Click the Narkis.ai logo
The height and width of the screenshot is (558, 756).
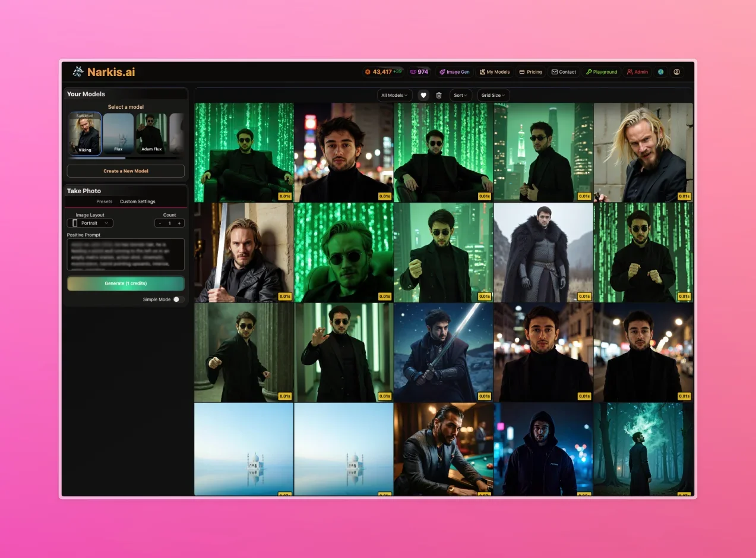coord(104,72)
